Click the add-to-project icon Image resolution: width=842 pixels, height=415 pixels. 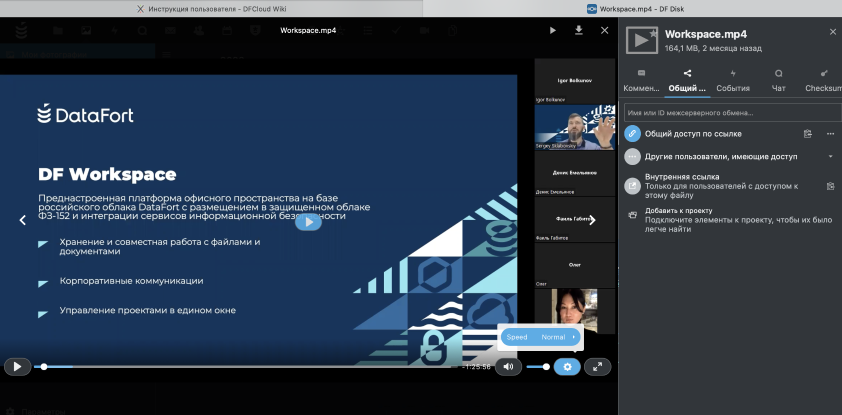click(x=633, y=215)
